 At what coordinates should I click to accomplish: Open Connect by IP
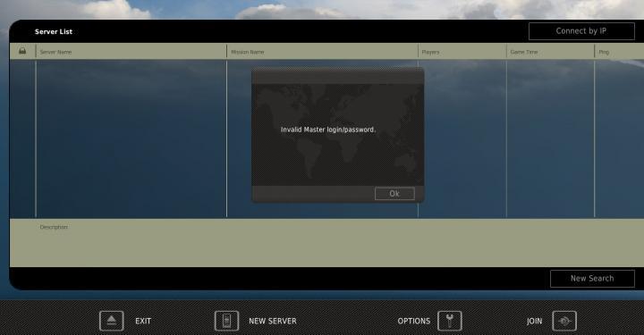(581, 31)
